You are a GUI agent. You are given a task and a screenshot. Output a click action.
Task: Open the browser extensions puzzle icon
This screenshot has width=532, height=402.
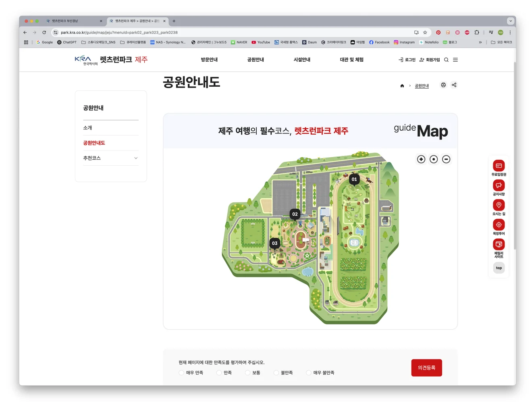point(477,32)
